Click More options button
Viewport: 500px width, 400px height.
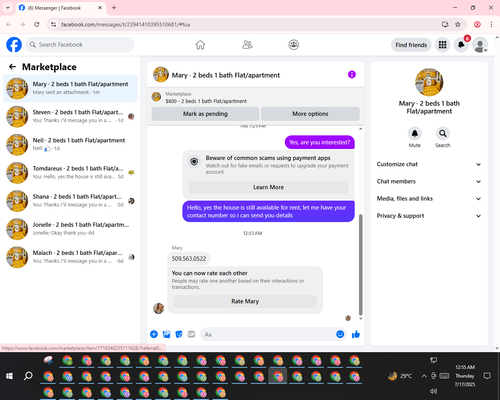pos(310,114)
